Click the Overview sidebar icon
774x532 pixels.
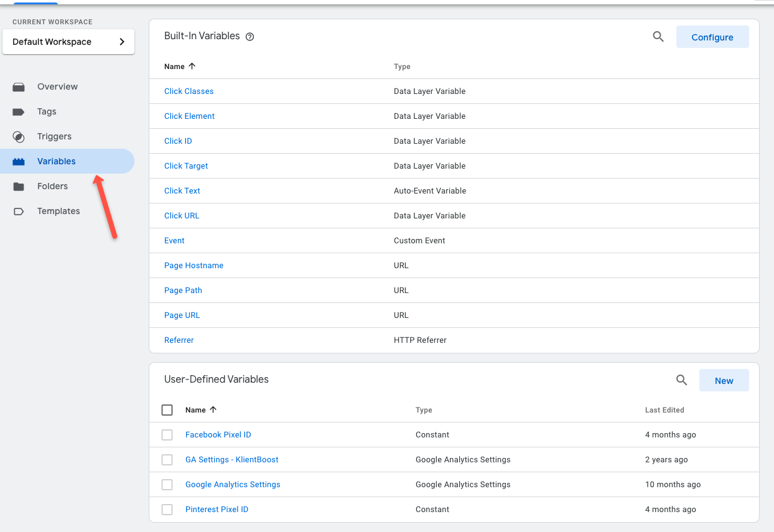click(x=19, y=86)
